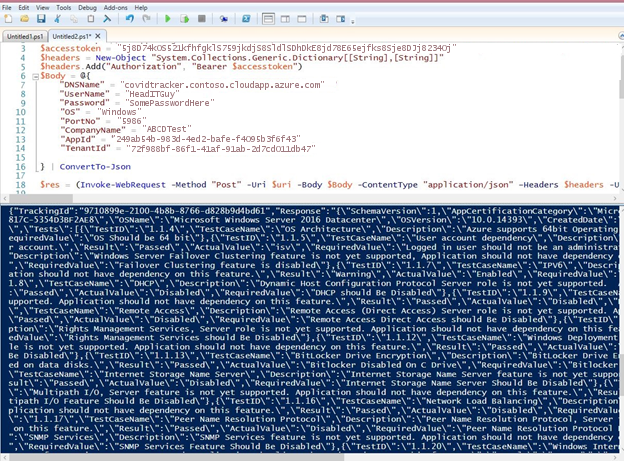
Task: Click TrackingId text in console output
Action: 43,211
